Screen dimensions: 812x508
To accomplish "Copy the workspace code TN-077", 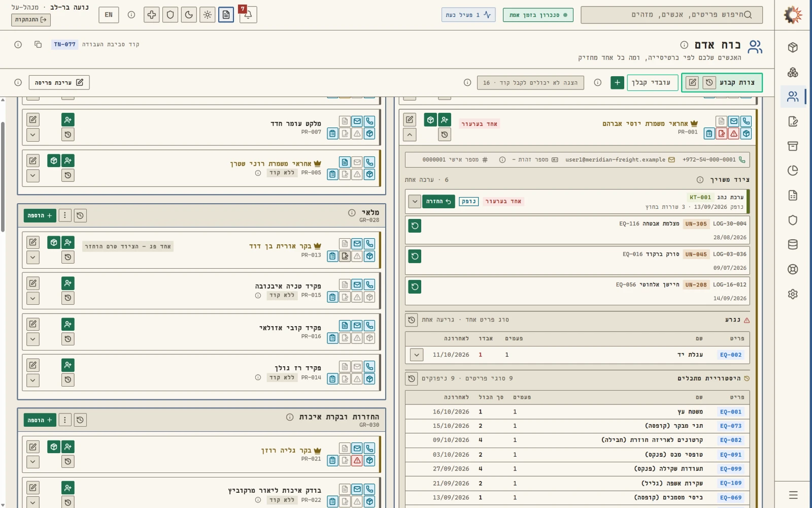I will tap(38, 45).
